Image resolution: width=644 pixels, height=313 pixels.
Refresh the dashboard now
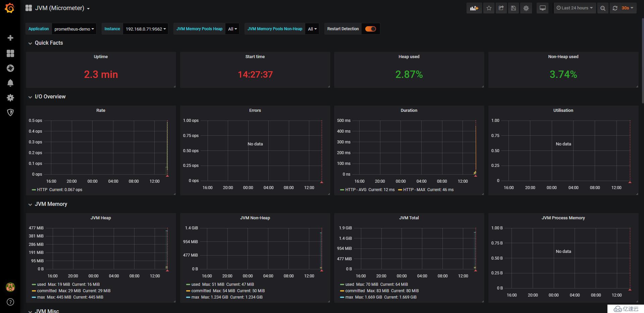click(615, 8)
